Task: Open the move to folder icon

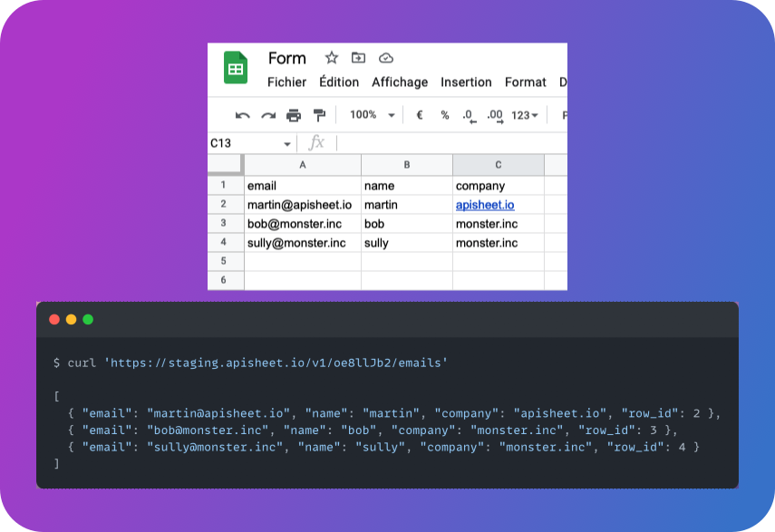Action: [358, 58]
